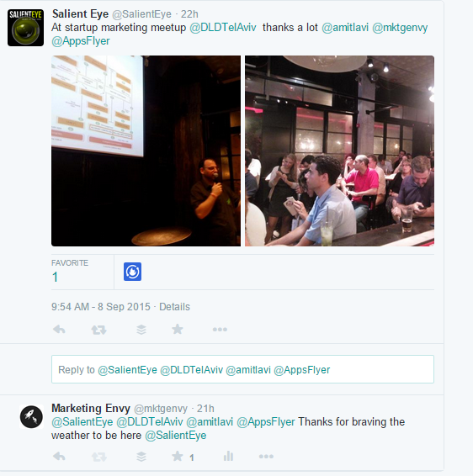Image resolution: width=473 pixels, height=476 pixels.
Task: Open more options on Salient Eye tweet
Action: point(220,330)
